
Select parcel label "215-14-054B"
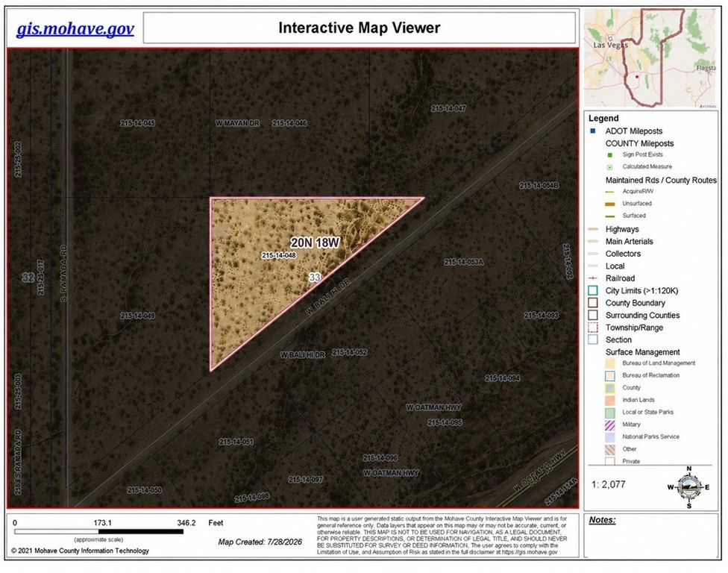click(x=539, y=186)
